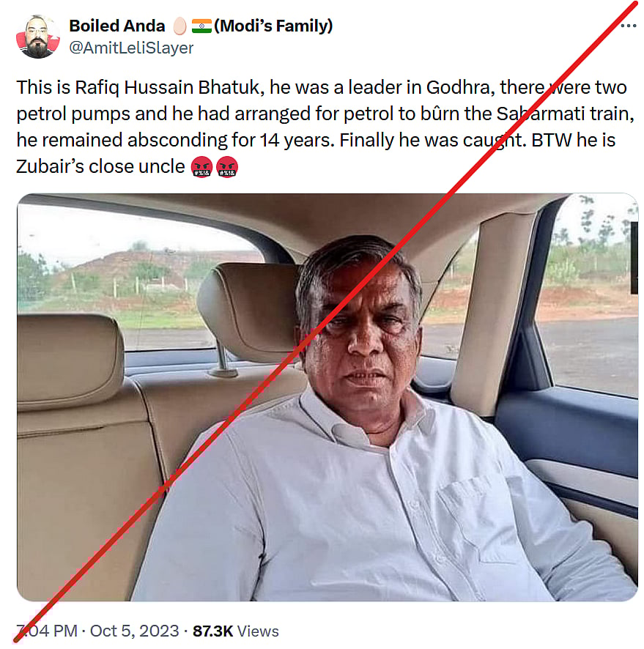Click the second angry face emoji
This screenshot has width=644, height=649.
[226, 167]
